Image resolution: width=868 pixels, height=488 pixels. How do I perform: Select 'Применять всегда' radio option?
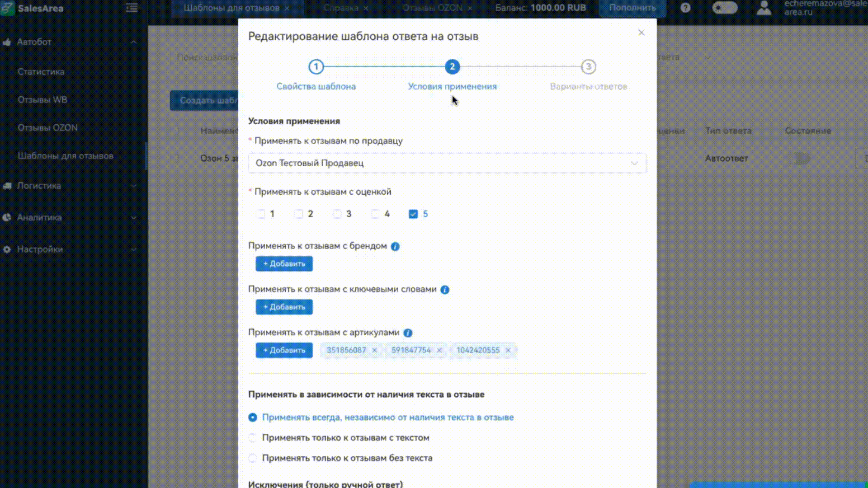pyautogui.click(x=253, y=418)
